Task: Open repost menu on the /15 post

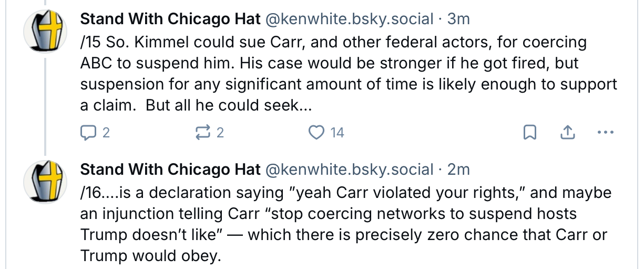Action: coord(201,133)
